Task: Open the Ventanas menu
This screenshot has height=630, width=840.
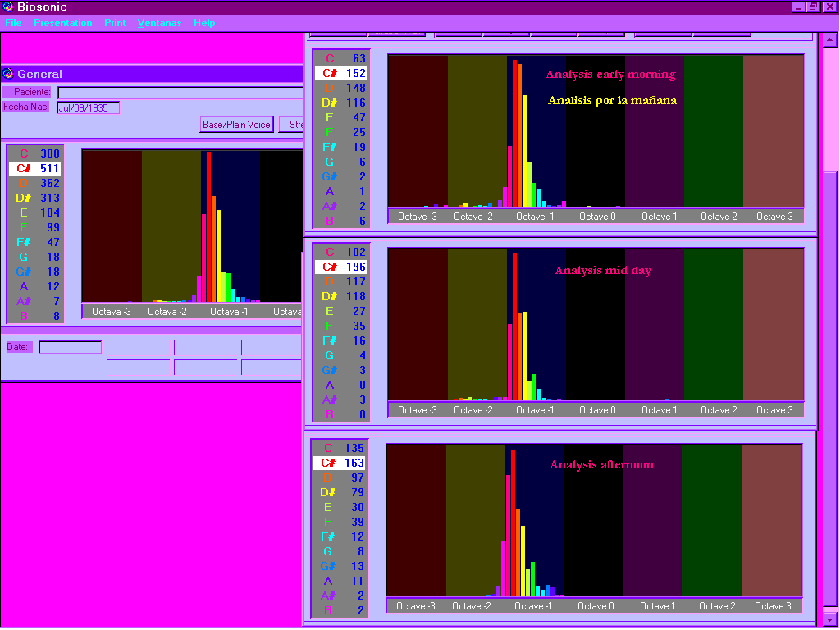Action: point(159,23)
